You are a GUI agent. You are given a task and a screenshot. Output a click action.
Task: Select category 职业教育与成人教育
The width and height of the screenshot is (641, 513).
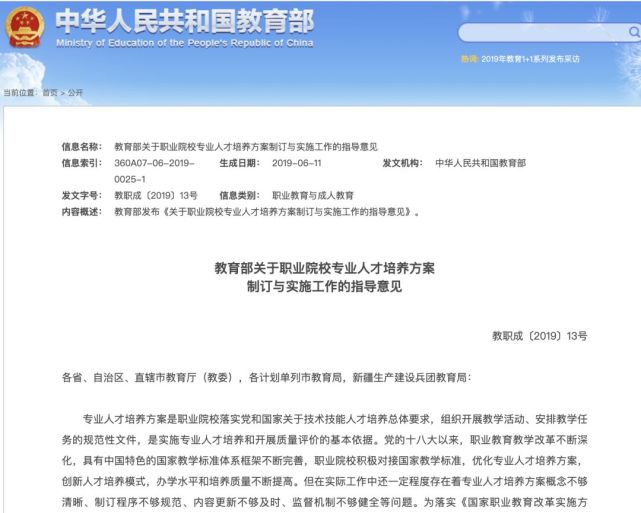point(313,195)
